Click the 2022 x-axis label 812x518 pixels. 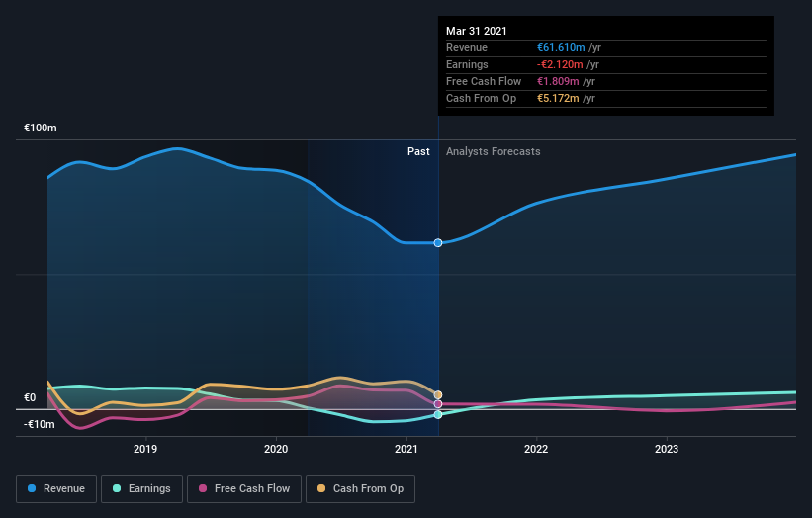(536, 449)
